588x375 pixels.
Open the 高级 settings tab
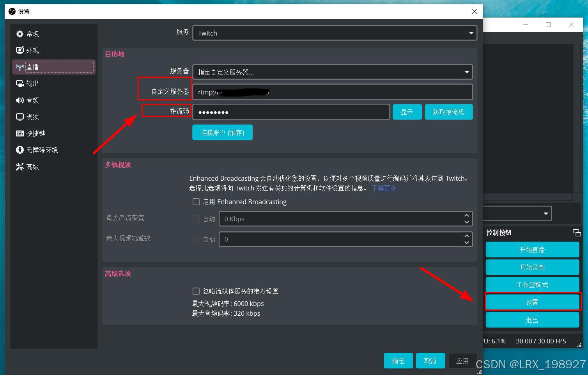click(54, 167)
